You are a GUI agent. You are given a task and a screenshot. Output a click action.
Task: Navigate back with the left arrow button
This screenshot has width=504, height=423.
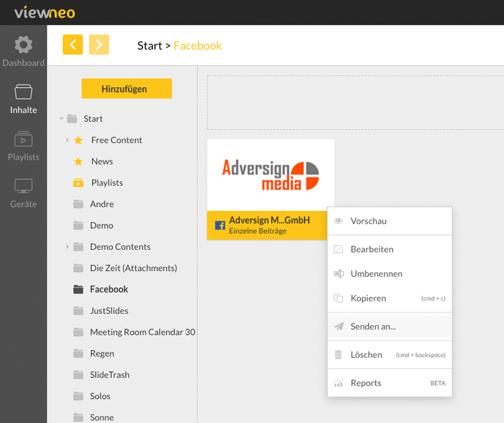point(72,45)
